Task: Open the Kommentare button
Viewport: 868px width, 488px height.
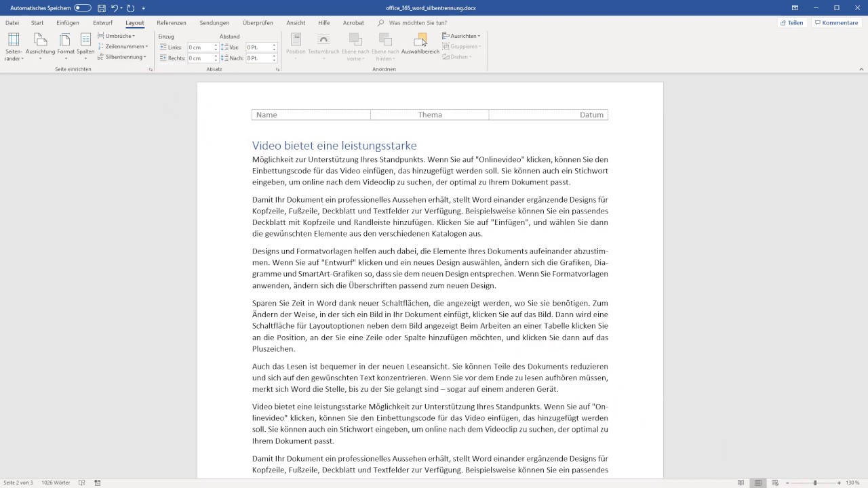Action: [x=837, y=23]
